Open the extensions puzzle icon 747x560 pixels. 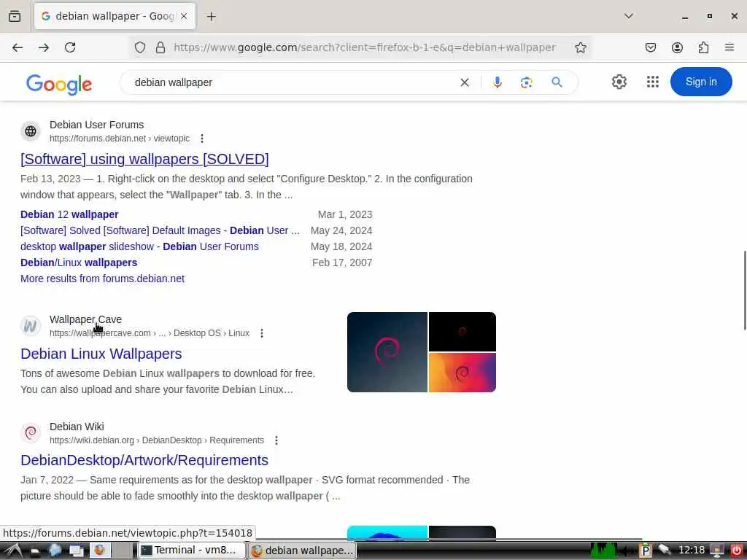coord(704,47)
